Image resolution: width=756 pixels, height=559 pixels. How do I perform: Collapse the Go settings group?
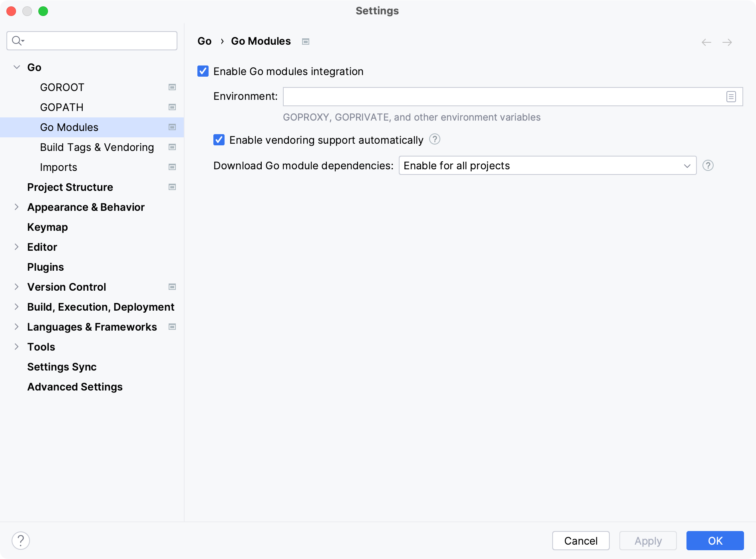click(17, 67)
